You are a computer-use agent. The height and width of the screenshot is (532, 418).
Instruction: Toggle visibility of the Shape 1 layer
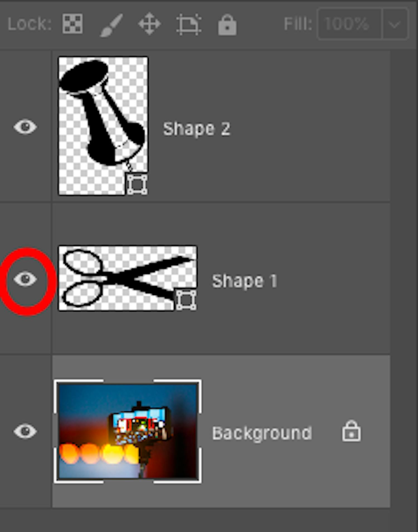pos(26,277)
